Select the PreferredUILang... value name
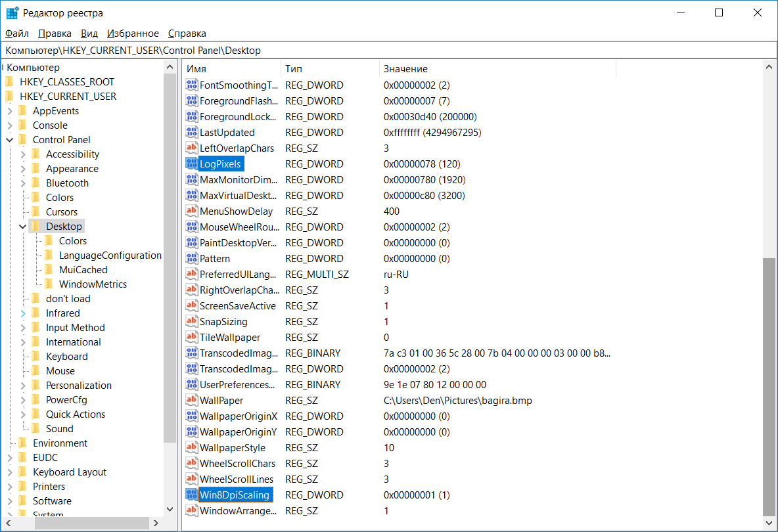The image size is (778, 532). (238, 274)
